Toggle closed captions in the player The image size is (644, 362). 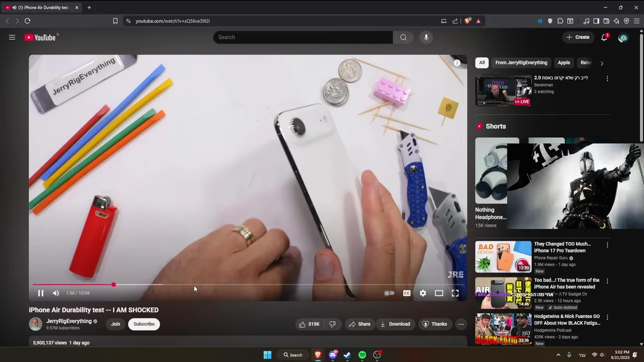[x=407, y=293]
